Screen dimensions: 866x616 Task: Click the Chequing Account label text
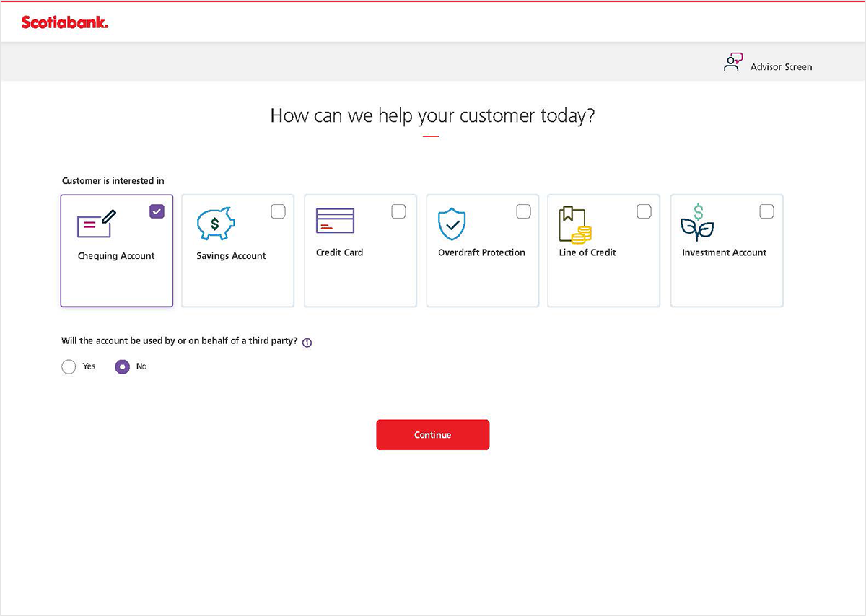coord(116,256)
